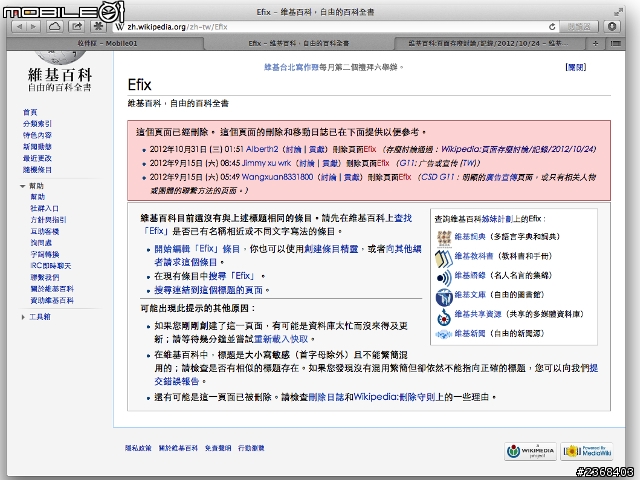Image resolution: width=640 pixels, height=480 pixels.
Task: Open the 特色內容 sidebar link
Action: point(37,135)
